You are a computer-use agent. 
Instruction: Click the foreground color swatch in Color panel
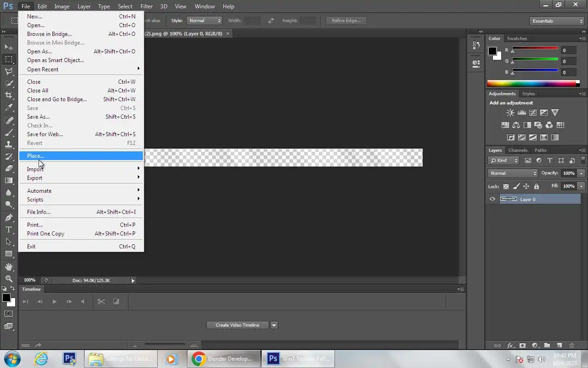click(x=492, y=51)
